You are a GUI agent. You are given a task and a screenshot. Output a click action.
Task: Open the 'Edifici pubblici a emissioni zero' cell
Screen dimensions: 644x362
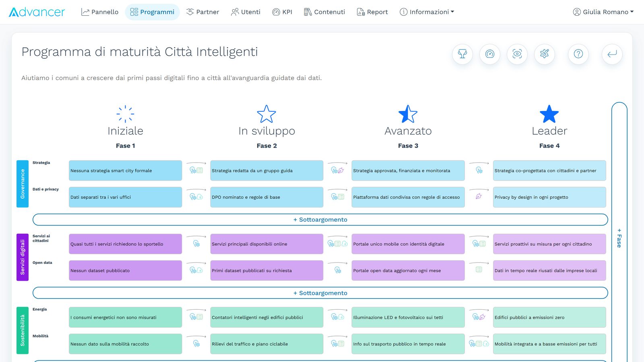[x=549, y=317]
